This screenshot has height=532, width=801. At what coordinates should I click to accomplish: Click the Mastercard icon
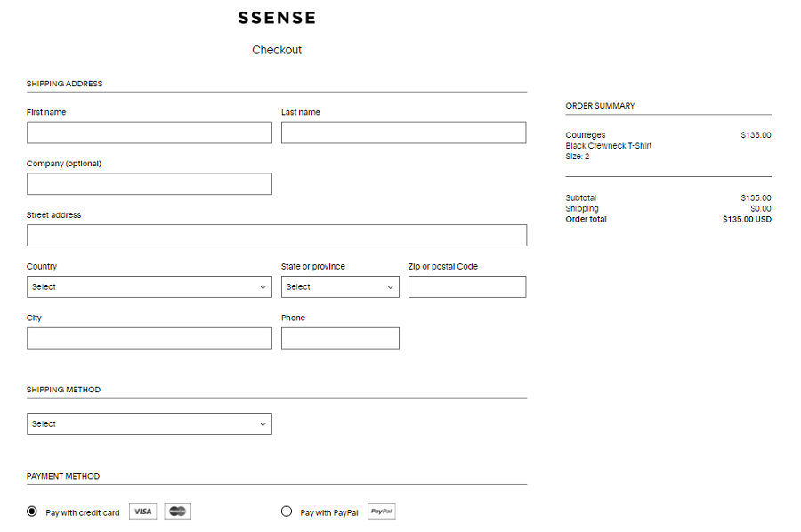pyautogui.click(x=178, y=512)
